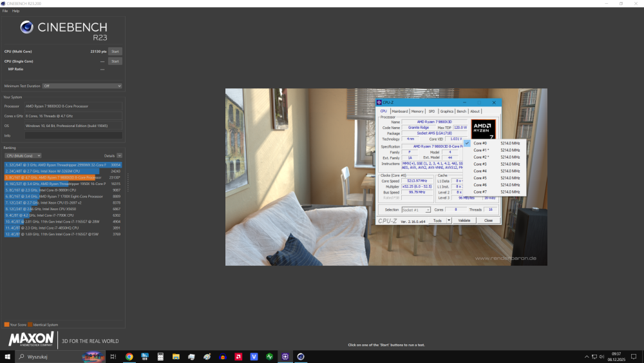
Task: Toggle the Details checkbox in Ranking
Action: (119, 155)
